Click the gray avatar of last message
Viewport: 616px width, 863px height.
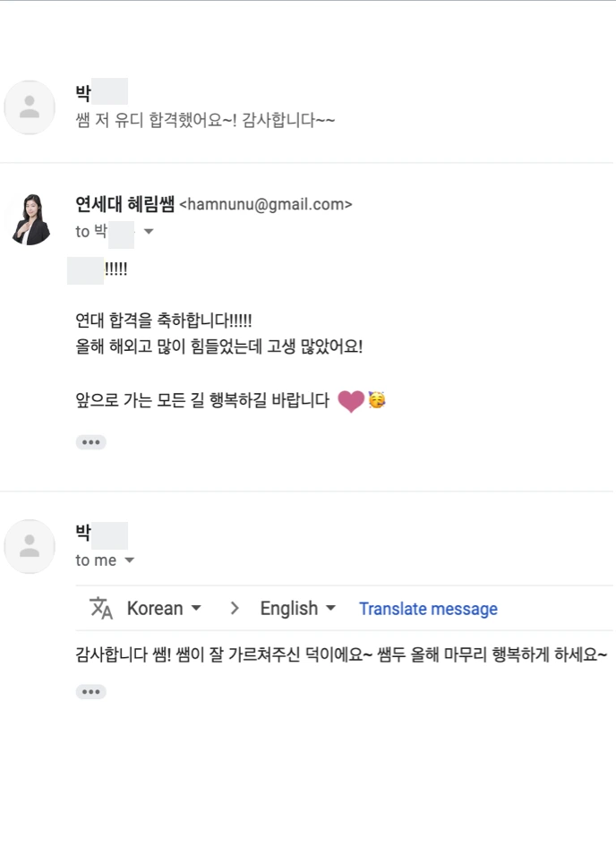click(x=30, y=546)
